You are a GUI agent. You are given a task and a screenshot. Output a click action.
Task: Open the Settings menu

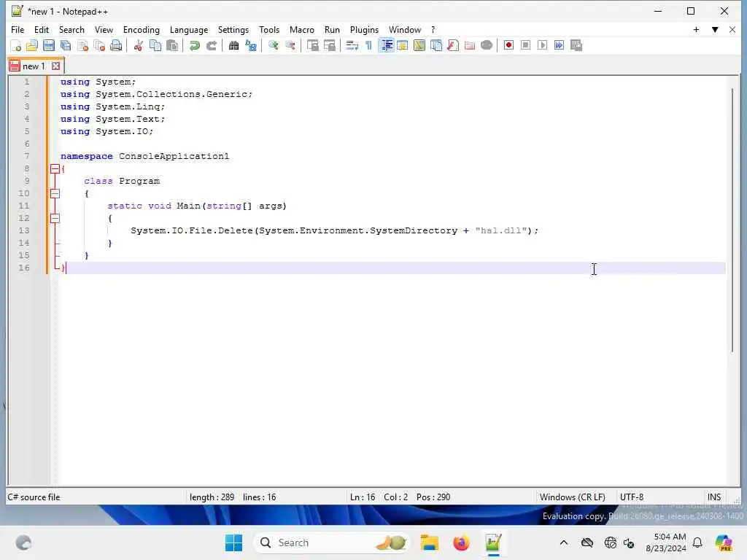[x=233, y=29]
